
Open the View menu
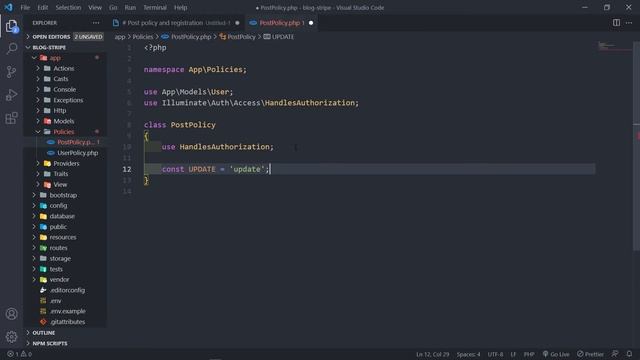(95, 7)
